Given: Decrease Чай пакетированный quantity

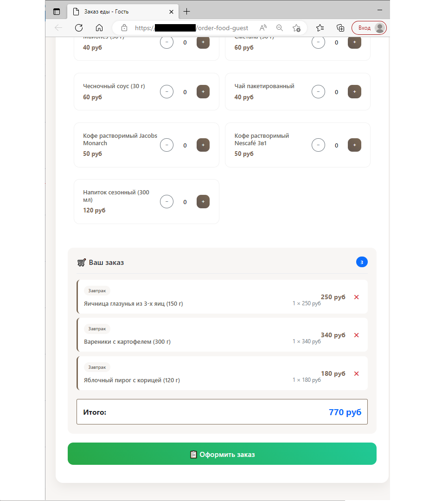Looking at the screenshot, I should (x=318, y=92).
